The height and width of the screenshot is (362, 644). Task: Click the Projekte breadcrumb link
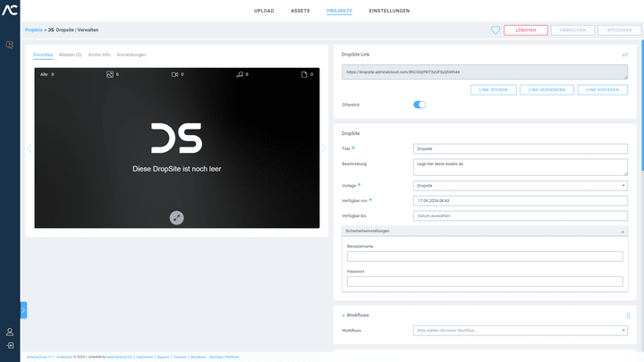[x=34, y=30]
